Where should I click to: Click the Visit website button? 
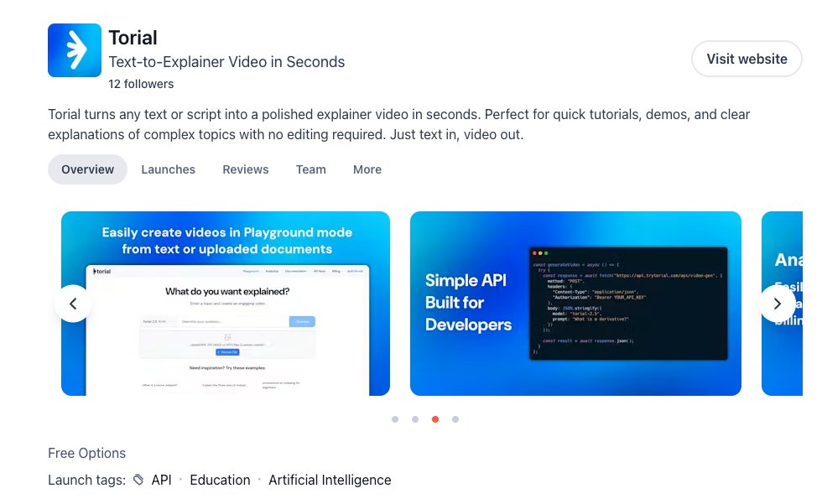746,59
